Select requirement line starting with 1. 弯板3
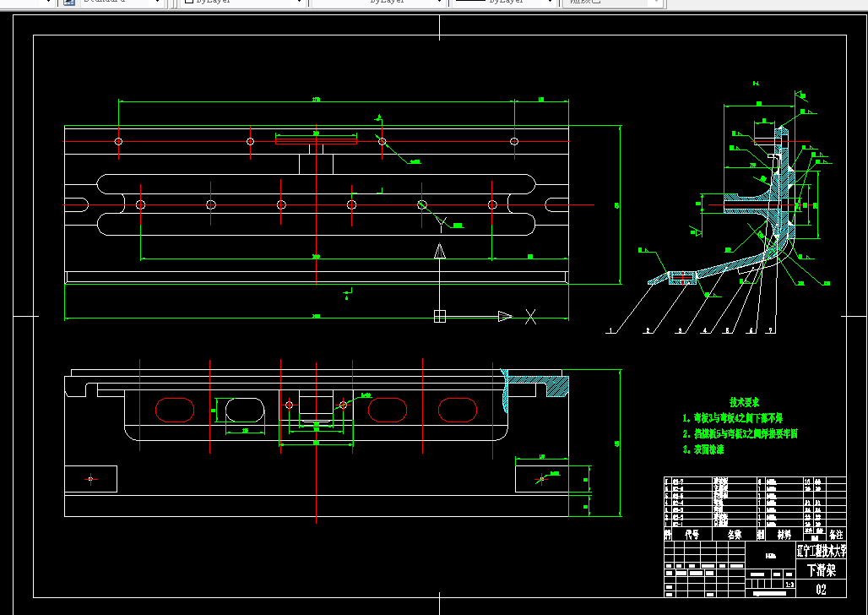The image size is (868, 615). point(732,418)
